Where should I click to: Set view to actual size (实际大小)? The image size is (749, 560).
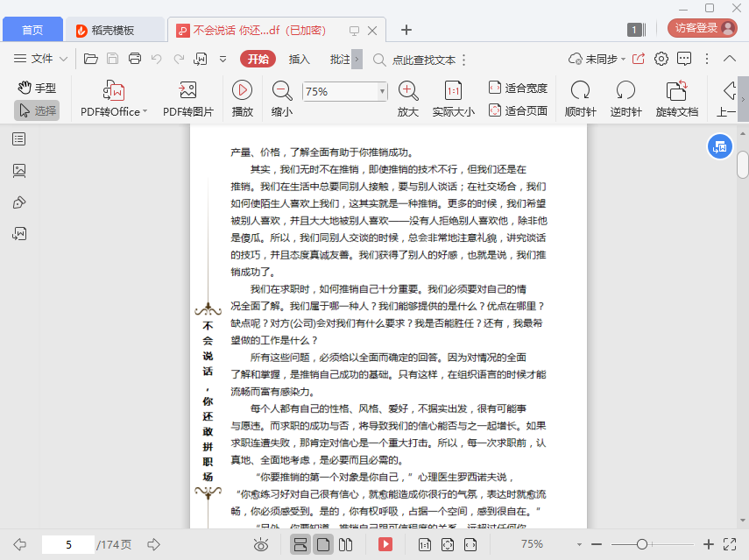tap(453, 99)
